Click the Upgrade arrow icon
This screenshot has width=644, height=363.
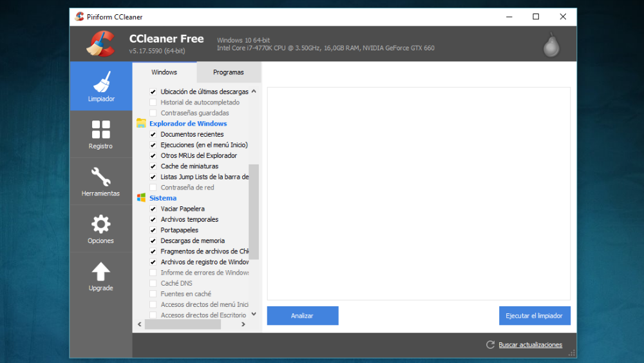[x=101, y=271]
